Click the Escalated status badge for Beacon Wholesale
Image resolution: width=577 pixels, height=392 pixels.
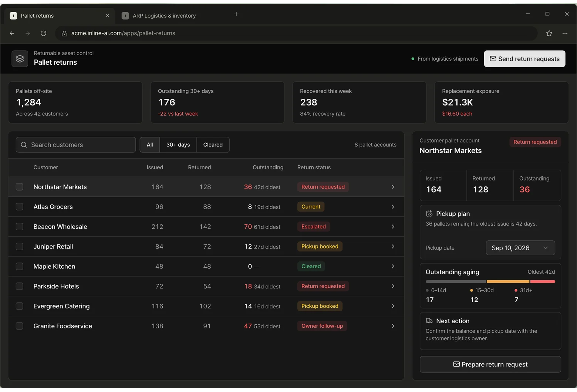pos(314,227)
